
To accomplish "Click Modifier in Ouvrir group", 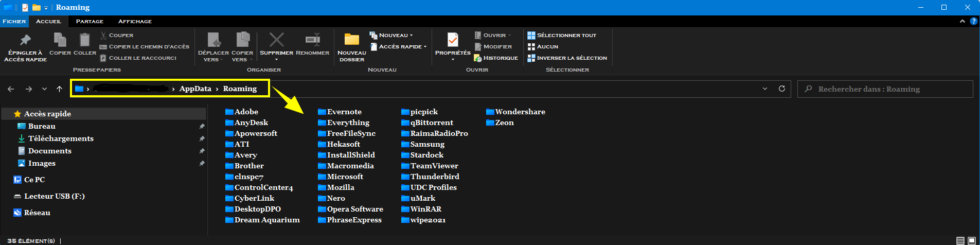I will pyautogui.click(x=493, y=46).
